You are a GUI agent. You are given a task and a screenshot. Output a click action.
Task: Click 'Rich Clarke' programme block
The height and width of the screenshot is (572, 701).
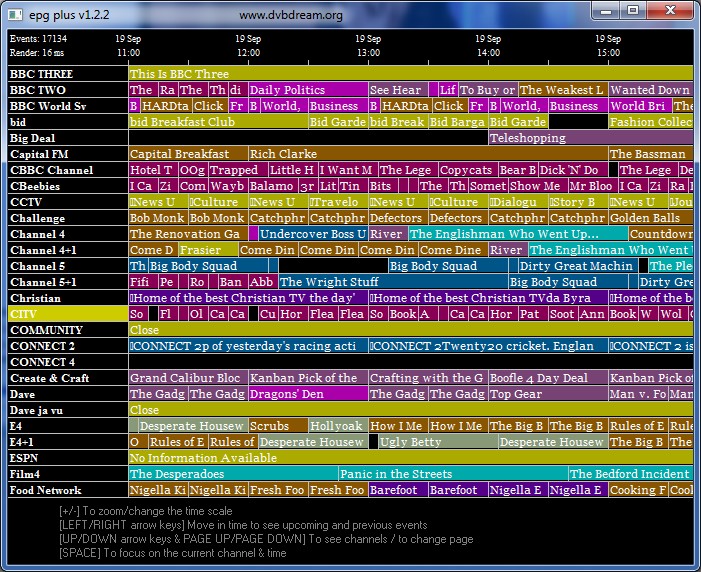pyautogui.click(x=428, y=154)
